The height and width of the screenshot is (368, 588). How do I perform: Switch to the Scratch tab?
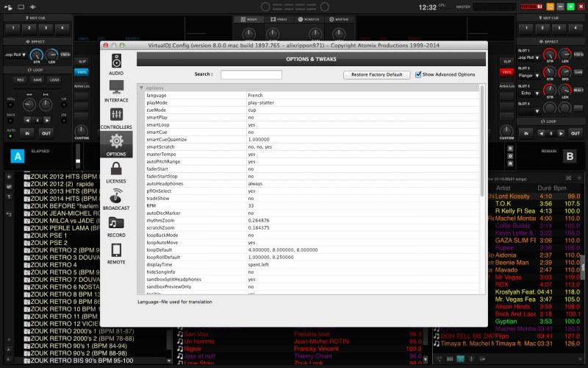(x=309, y=19)
